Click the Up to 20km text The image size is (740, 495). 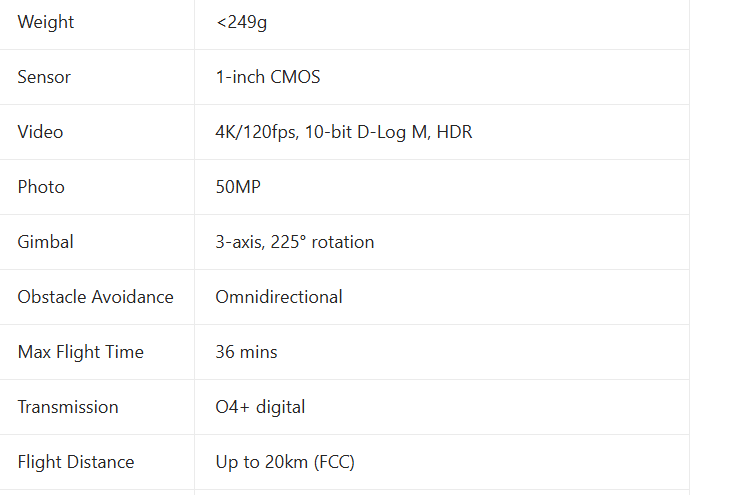pos(261,462)
